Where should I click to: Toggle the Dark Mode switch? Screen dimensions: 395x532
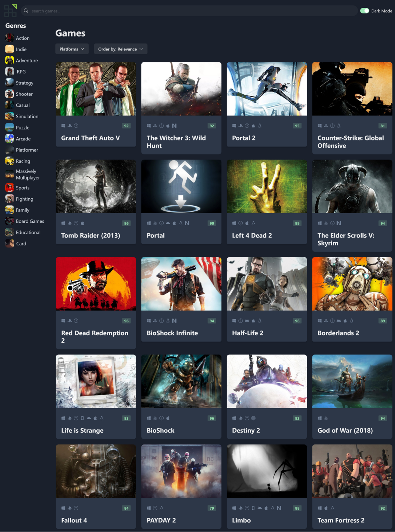[365, 11]
